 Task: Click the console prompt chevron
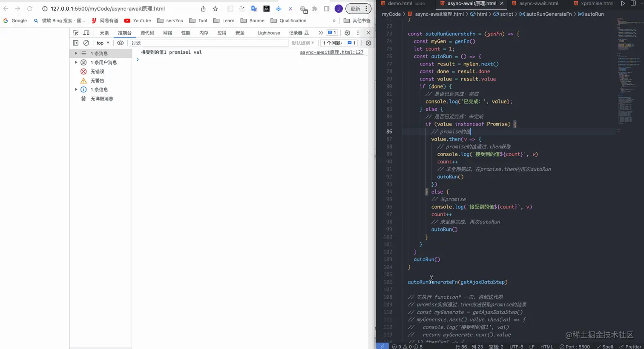coord(138,60)
